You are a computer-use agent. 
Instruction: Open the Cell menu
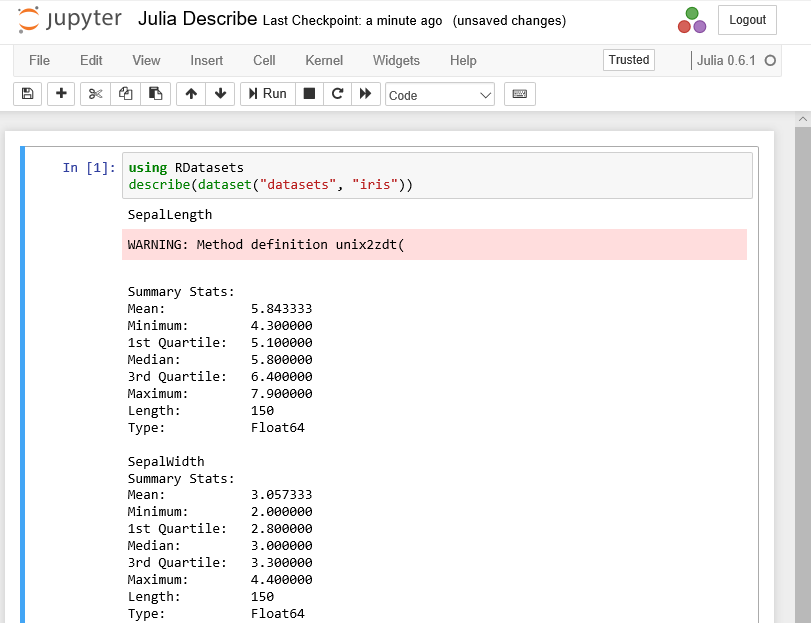pyautogui.click(x=264, y=60)
